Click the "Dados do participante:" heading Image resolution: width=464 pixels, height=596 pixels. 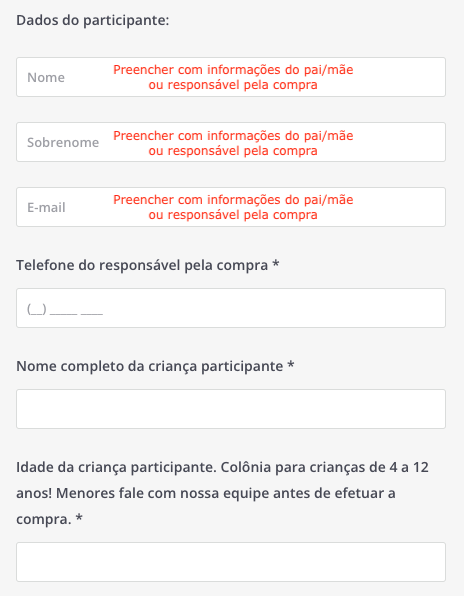(x=92, y=21)
